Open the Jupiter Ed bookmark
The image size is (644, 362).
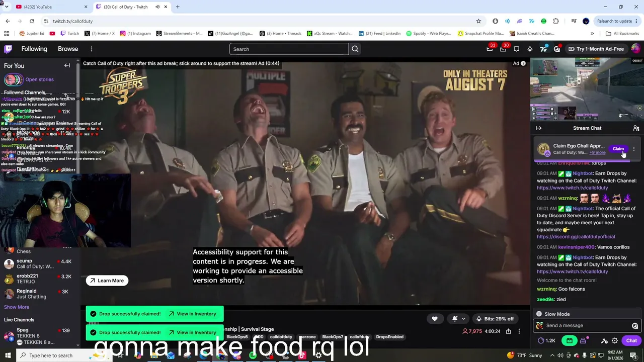(x=32, y=34)
